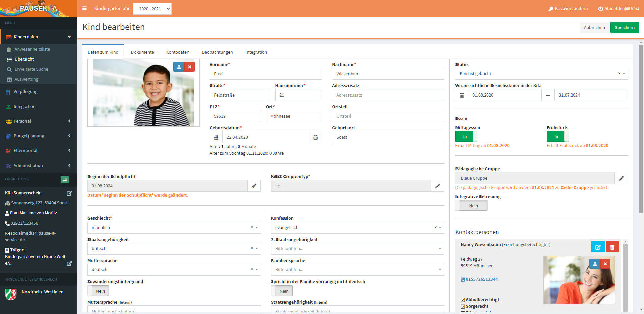644x314 pixels.
Task: Edit the Pädagogische Gruppe assignment
Action: pos(621,178)
